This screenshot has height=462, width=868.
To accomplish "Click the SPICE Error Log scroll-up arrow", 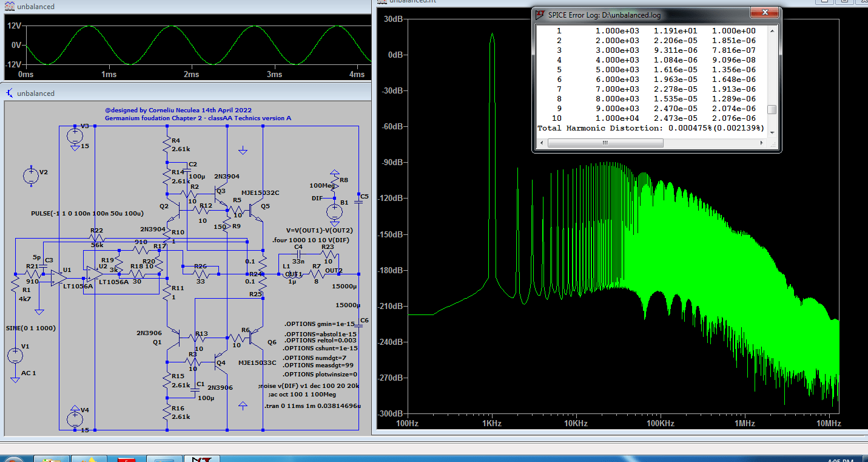I will click(x=772, y=31).
